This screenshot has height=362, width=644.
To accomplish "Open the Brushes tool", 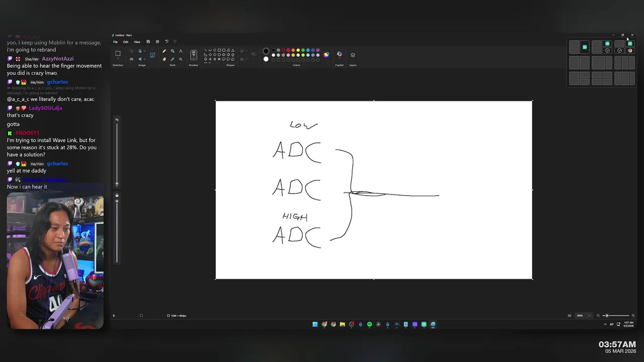I will tap(194, 54).
